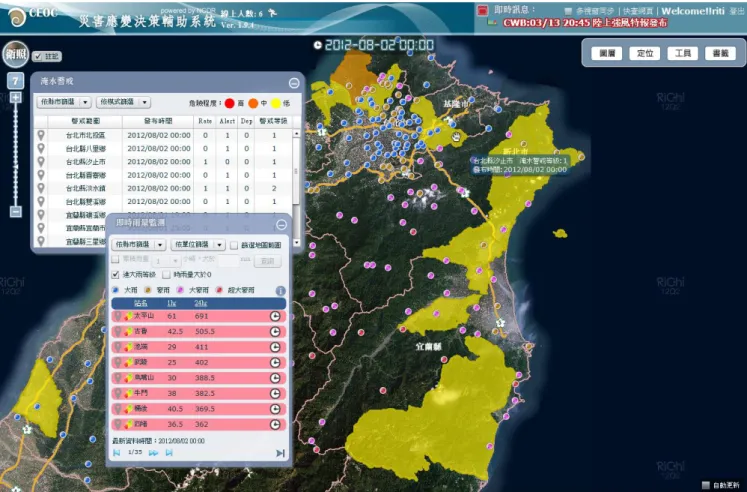
Task: Advance to next page of rainfall list
Action: 153,453
